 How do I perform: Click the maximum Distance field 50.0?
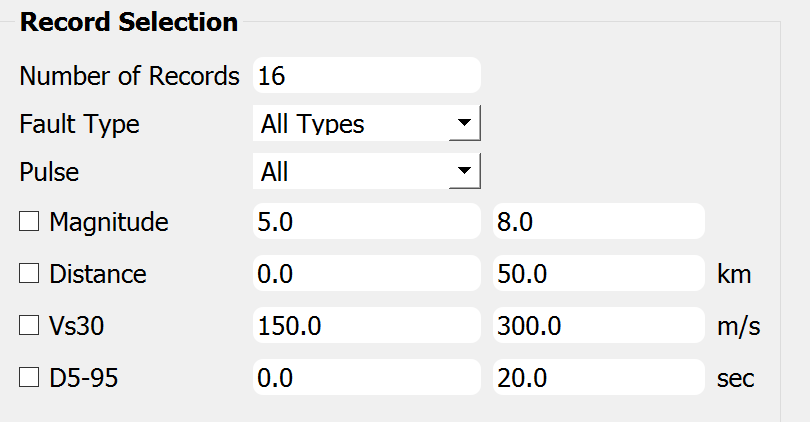[599, 273]
